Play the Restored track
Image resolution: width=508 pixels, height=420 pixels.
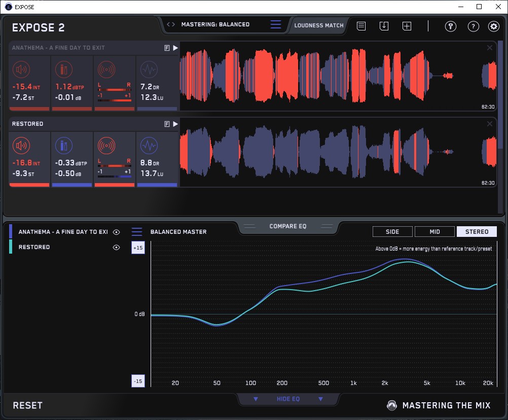(x=175, y=124)
